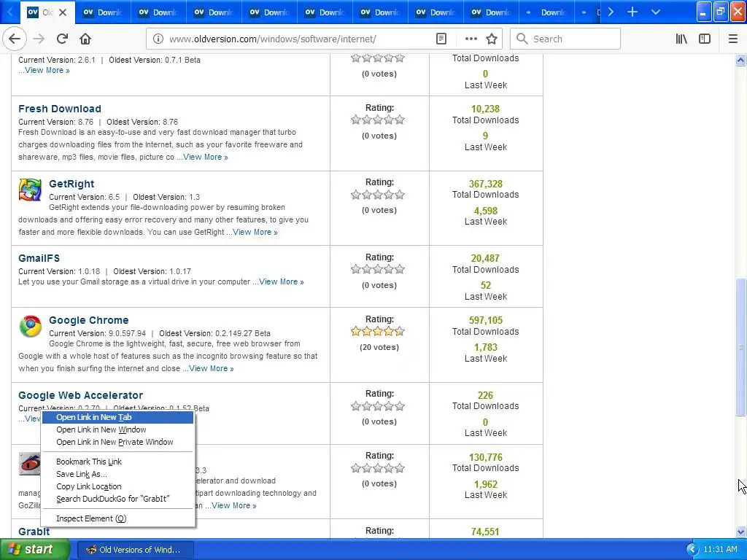
Task: Select Save Link As...
Action: coord(117,474)
